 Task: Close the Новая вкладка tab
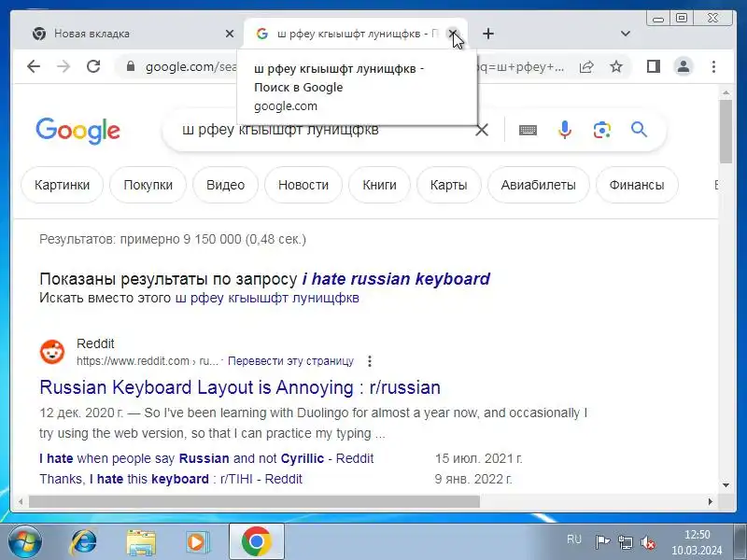click(x=230, y=34)
